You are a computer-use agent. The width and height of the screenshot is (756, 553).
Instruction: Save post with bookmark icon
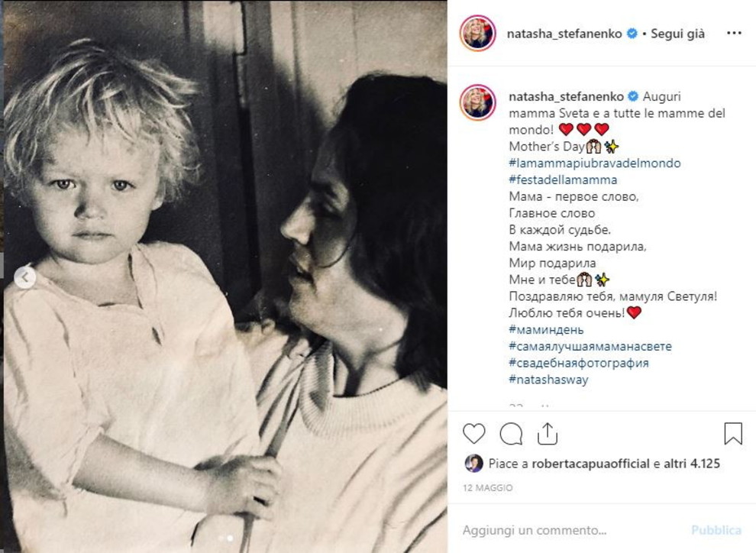(x=733, y=433)
